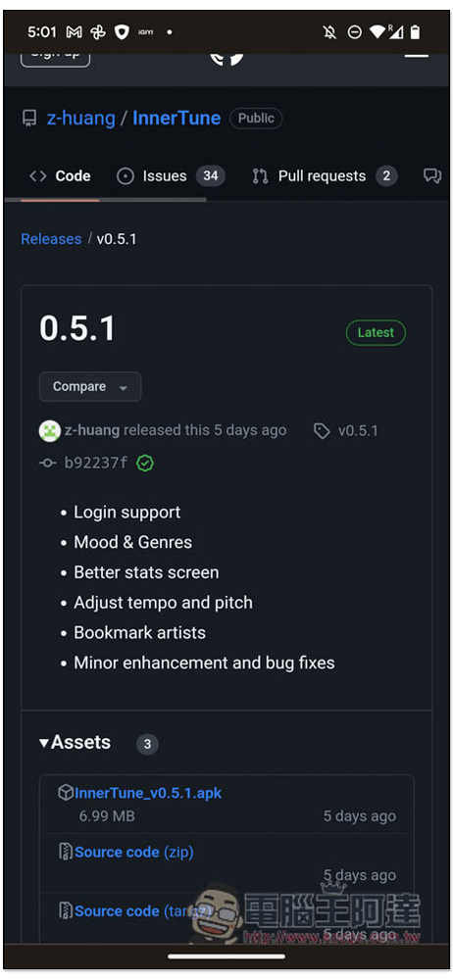Image resolution: width=453 pixels, height=980 pixels.
Task: Tap the commit icon beside b92237f
Action: [47, 464]
